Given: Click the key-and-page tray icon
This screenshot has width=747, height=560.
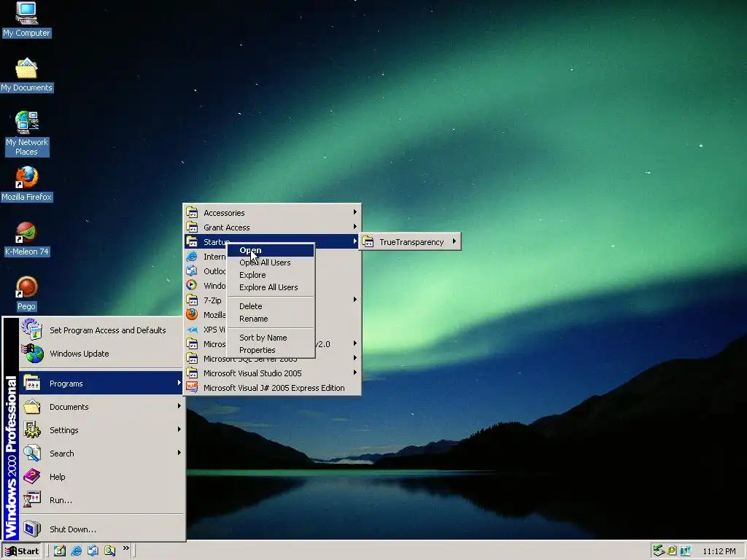Looking at the screenshot, I should click(672, 551).
